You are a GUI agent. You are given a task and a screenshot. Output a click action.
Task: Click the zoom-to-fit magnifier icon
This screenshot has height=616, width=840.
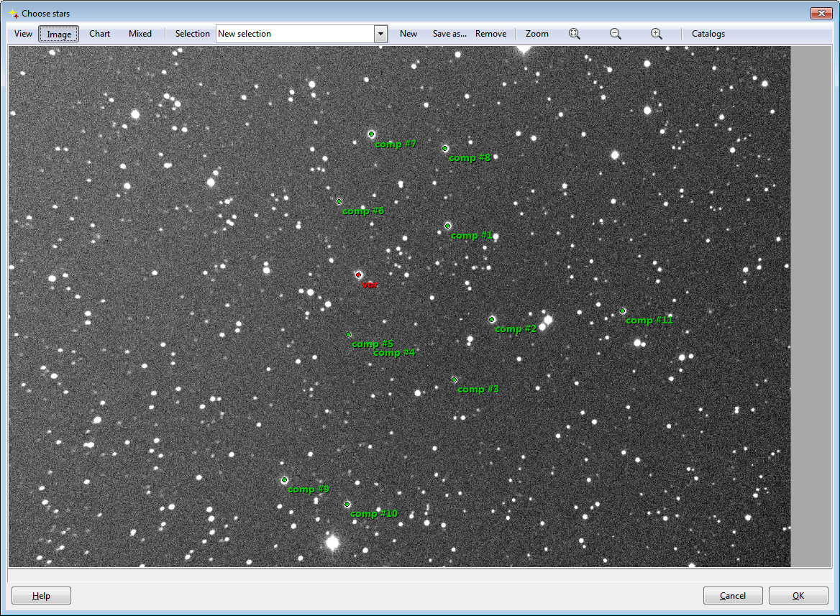[x=575, y=34]
